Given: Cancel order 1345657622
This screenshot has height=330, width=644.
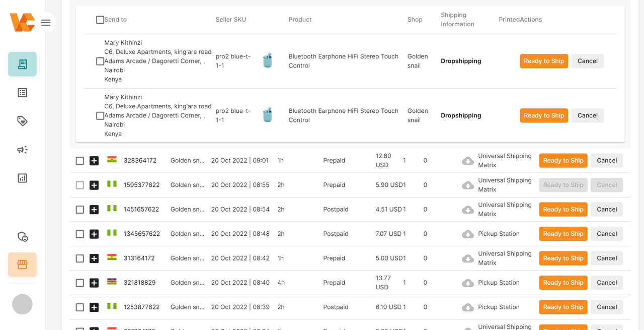Looking at the screenshot, I should click(607, 234).
